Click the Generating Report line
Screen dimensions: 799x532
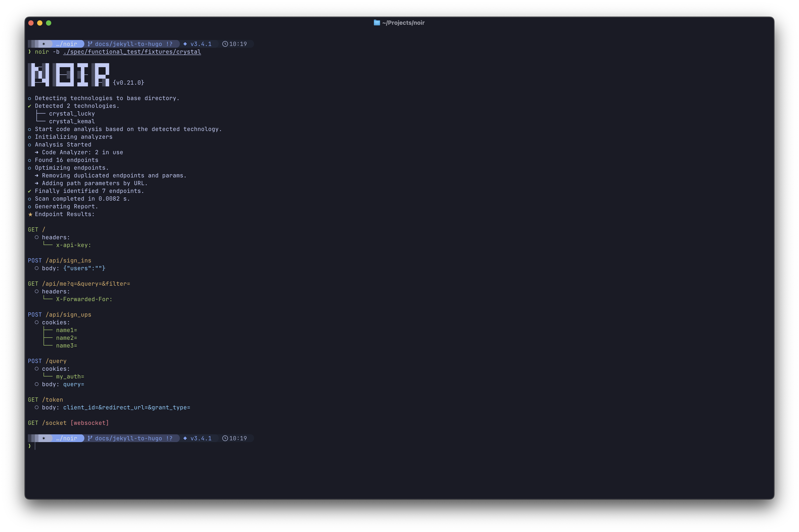point(67,206)
